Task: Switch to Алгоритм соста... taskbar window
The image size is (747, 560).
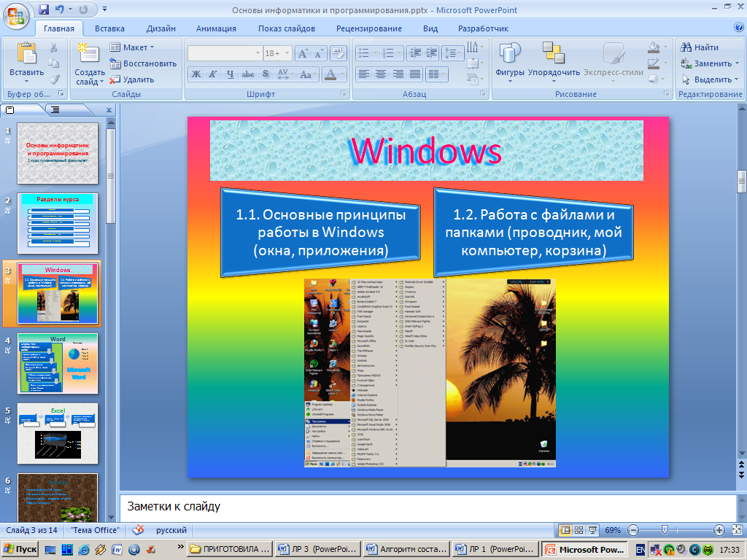Action: coord(406,549)
